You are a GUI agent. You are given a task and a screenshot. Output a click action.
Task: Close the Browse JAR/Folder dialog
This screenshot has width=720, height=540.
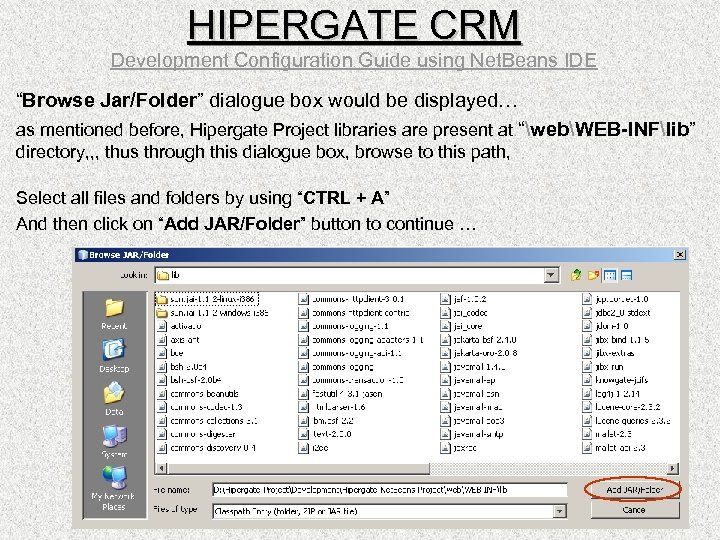pyautogui.click(x=680, y=255)
